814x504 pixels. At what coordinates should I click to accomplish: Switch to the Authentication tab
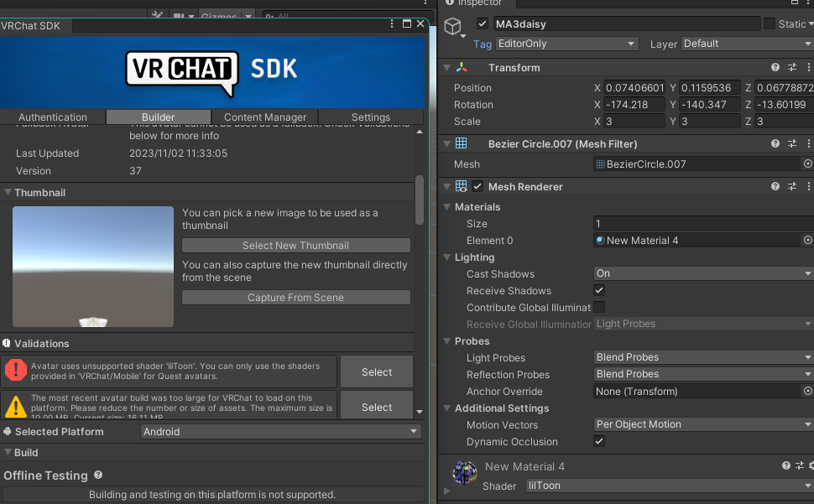coord(53,117)
